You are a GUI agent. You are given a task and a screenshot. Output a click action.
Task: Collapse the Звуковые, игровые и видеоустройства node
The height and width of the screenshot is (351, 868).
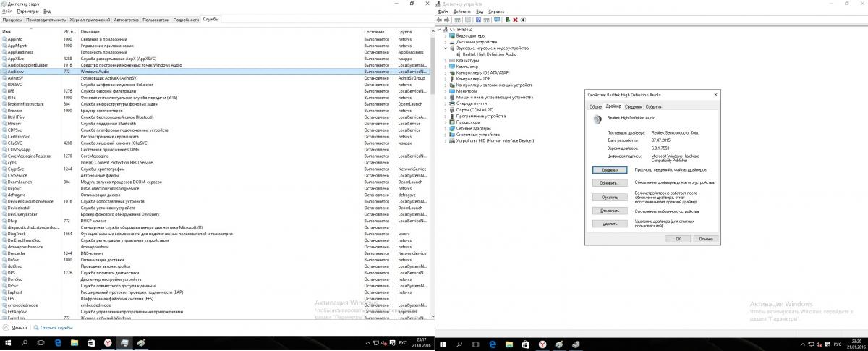pos(445,48)
